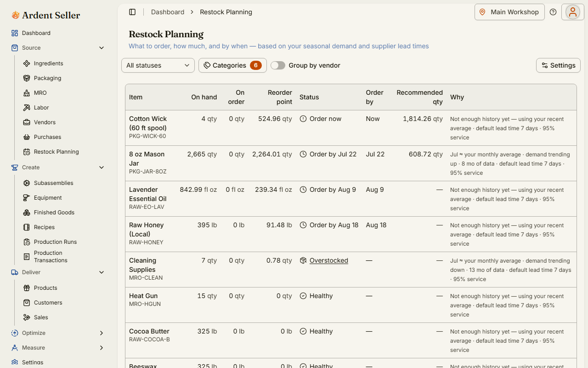
Task: Click the MRO sidebar icon
Action: pos(27,93)
